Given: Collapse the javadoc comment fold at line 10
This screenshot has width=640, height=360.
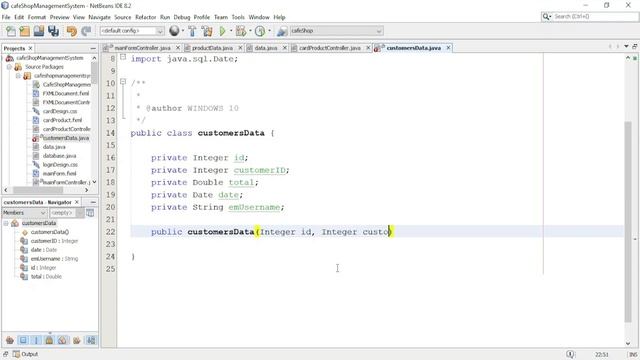Looking at the screenshot, I should [x=123, y=82].
